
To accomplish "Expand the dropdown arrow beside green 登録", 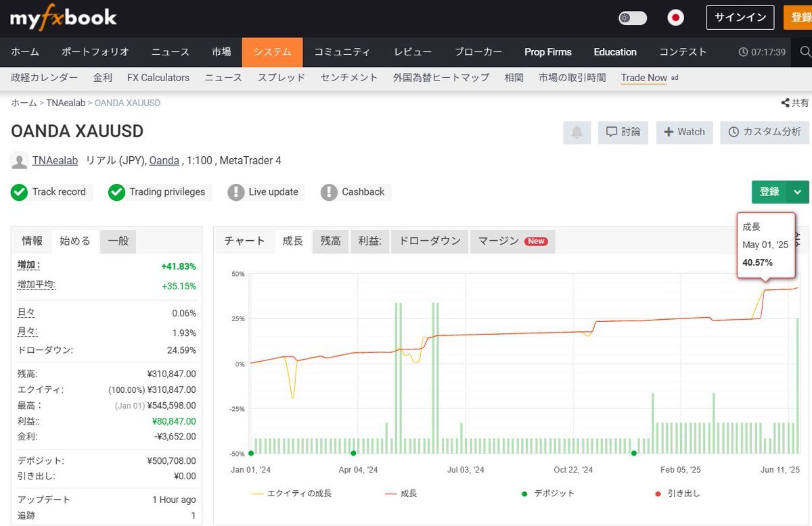I will pyautogui.click(x=798, y=192).
